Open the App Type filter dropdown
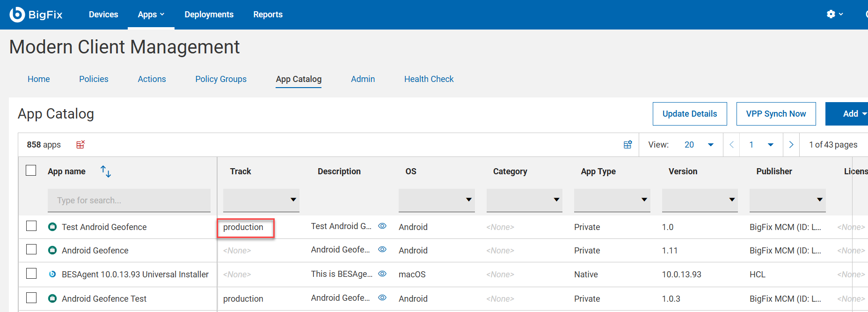The image size is (868, 312). [x=612, y=200]
